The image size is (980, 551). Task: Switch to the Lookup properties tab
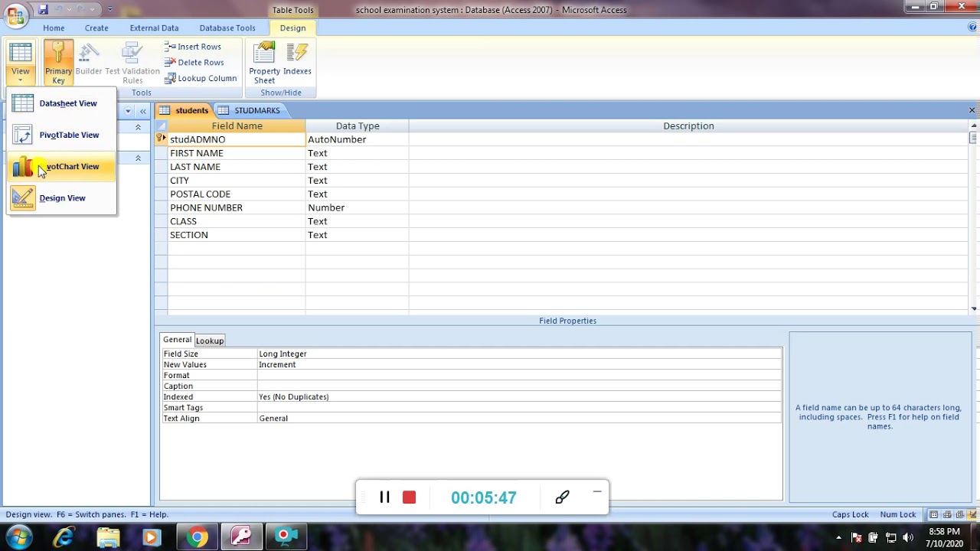pyautogui.click(x=210, y=341)
